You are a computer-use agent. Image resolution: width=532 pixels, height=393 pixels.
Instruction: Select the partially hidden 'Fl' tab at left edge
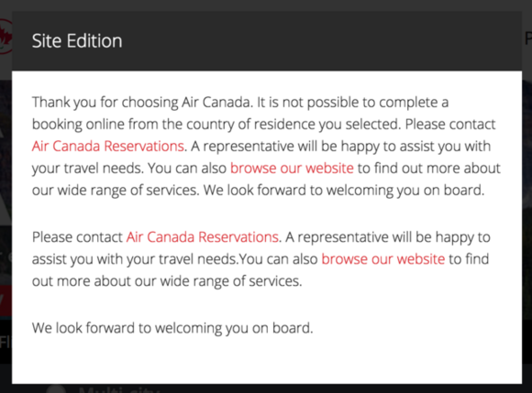coord(6,343)
